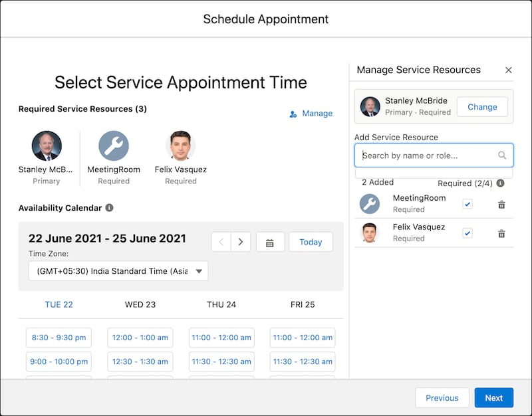Select Thursday 11:30 - 12:30 am slot
The height and width of the screenshot is (416, 532).
[221, 362]
